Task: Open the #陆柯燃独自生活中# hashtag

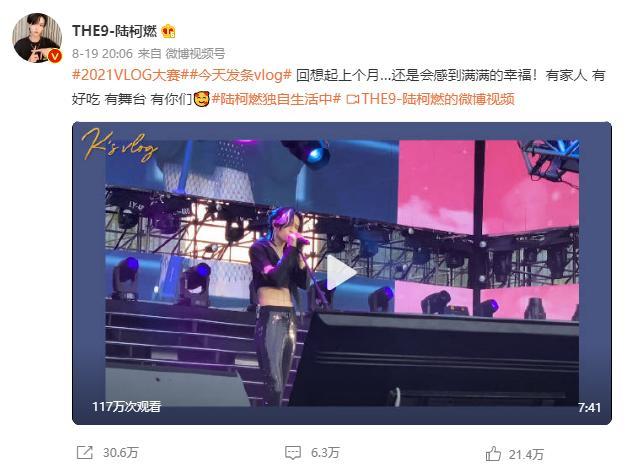Action: tap(276, 99)
